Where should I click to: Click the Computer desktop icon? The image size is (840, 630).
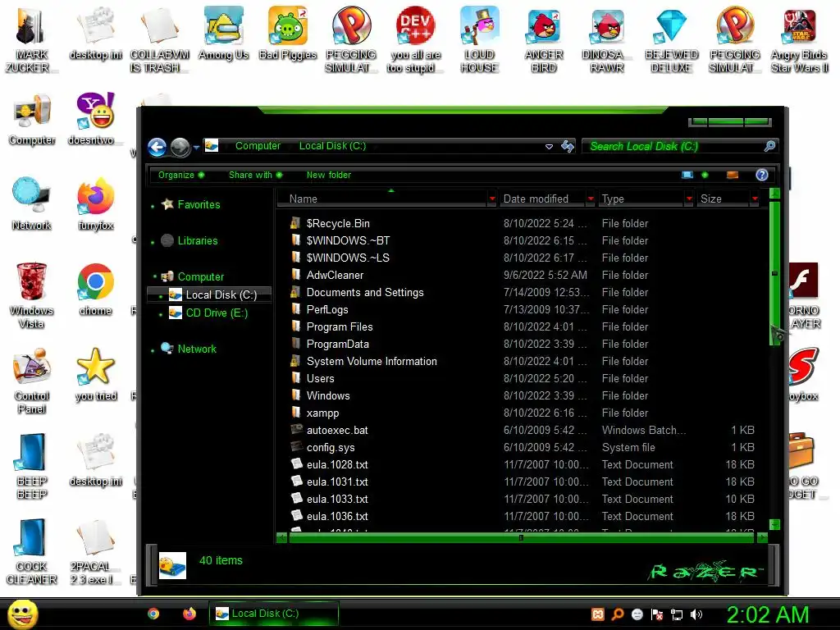(32, 120)
